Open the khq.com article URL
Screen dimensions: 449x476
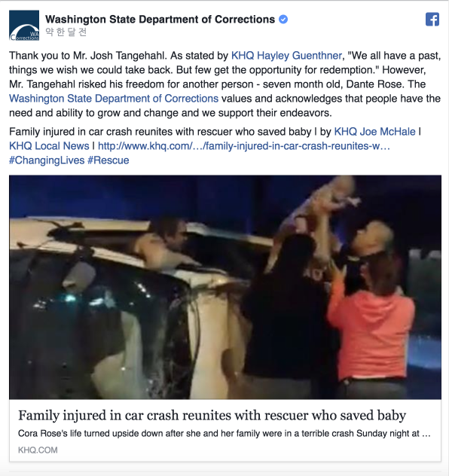244,145
